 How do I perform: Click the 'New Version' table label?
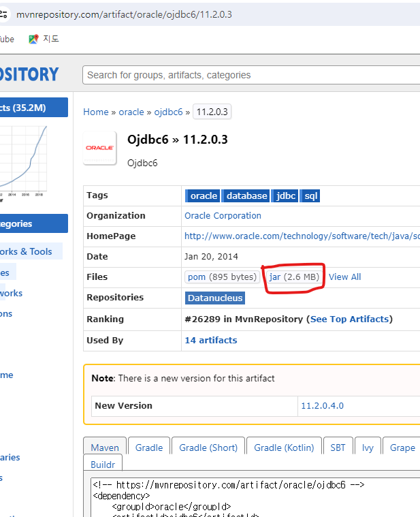tap(123, 405)
